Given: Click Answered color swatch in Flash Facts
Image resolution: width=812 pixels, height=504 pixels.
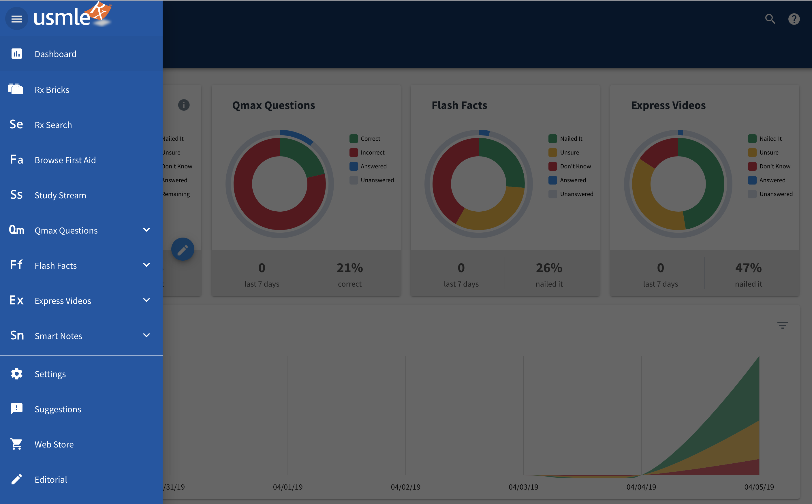Looking at the screenshot, I should (553, 180).
